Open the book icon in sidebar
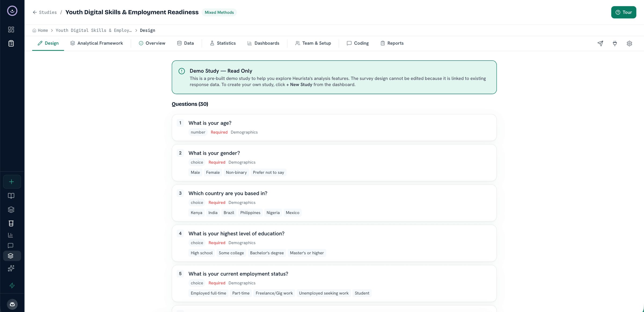Image resolution: width=644 pixels, height=312 pixels. point(11,196)
